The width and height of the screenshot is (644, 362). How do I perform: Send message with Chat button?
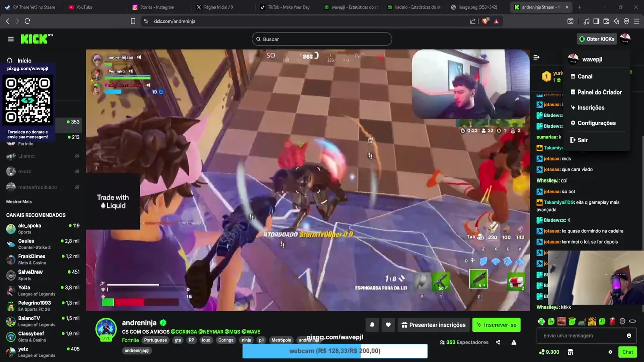coord(628,352)
